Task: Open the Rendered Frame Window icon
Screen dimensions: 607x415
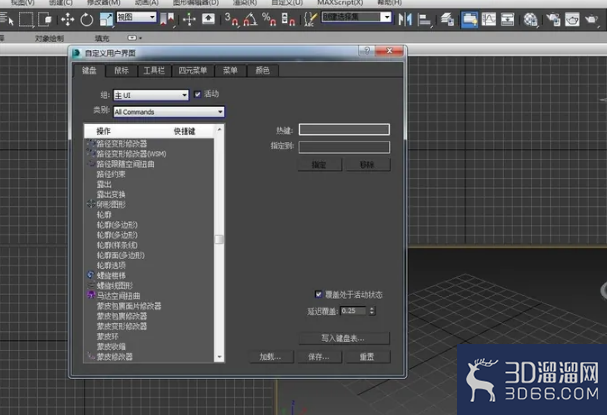Action: (572, 19)
